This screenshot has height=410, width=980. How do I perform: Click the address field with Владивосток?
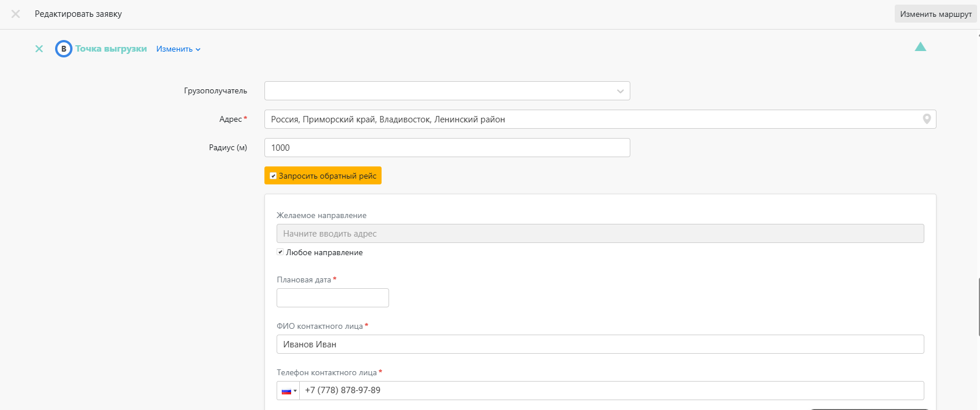pos(591,119)
